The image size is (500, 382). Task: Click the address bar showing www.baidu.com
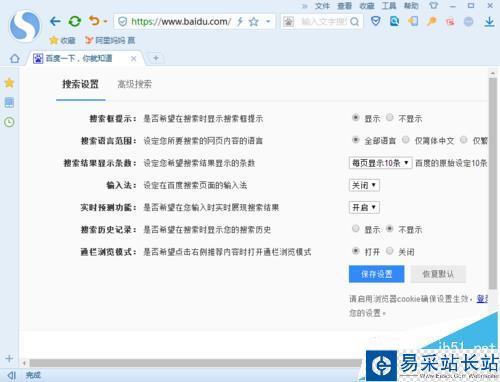180,22
